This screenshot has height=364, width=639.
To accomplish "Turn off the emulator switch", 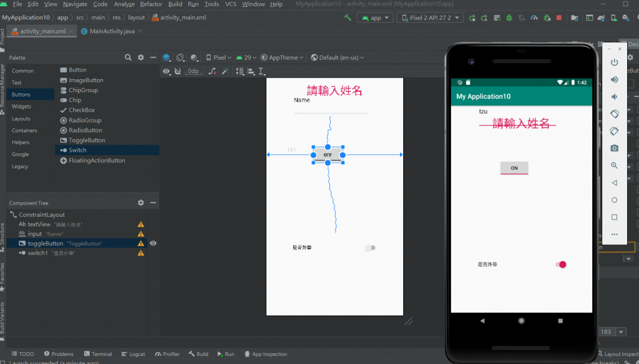I will coord(561,265).
